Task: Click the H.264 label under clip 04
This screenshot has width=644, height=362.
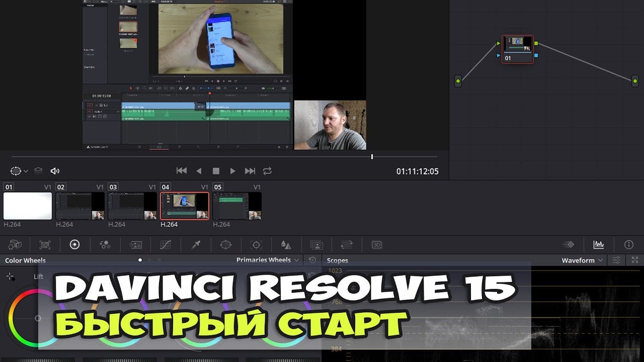Action: click(x=169, y=225)
